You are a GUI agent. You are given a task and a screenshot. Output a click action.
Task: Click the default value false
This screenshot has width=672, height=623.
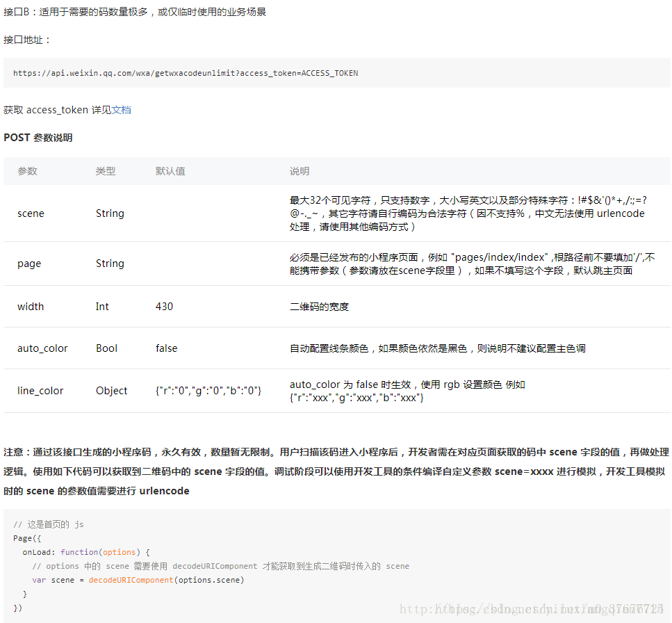166,348
